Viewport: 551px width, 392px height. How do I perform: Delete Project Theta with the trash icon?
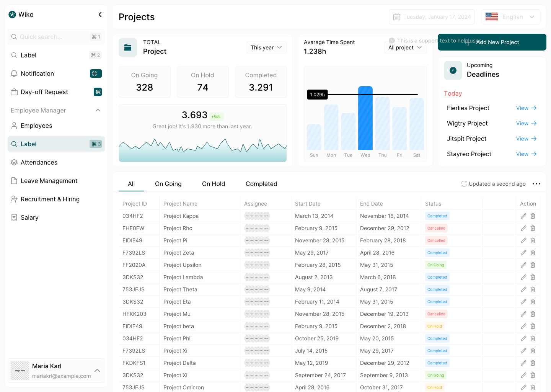[x=533, y=289]
